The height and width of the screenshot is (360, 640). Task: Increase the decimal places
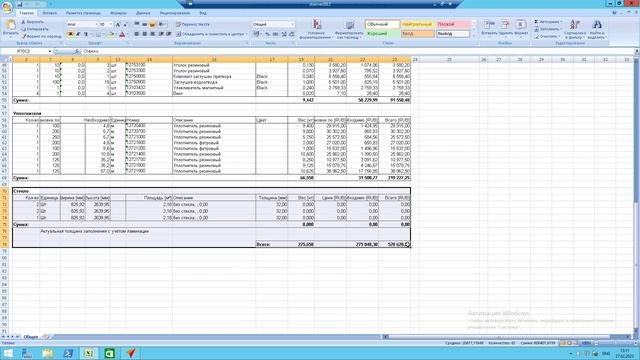pyautogui.click(x=284, y=34)
